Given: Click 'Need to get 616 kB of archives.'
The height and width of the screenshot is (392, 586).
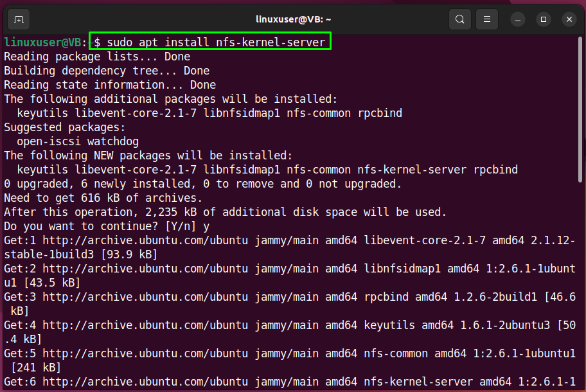Looking at the screenshot, I should [x=103, y=198].
